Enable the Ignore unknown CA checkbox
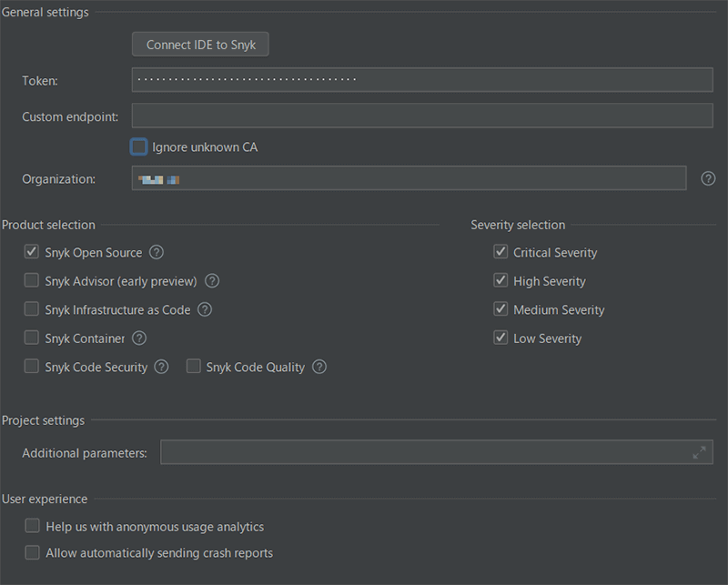This screenshot has width=728, height=585. 139,146
